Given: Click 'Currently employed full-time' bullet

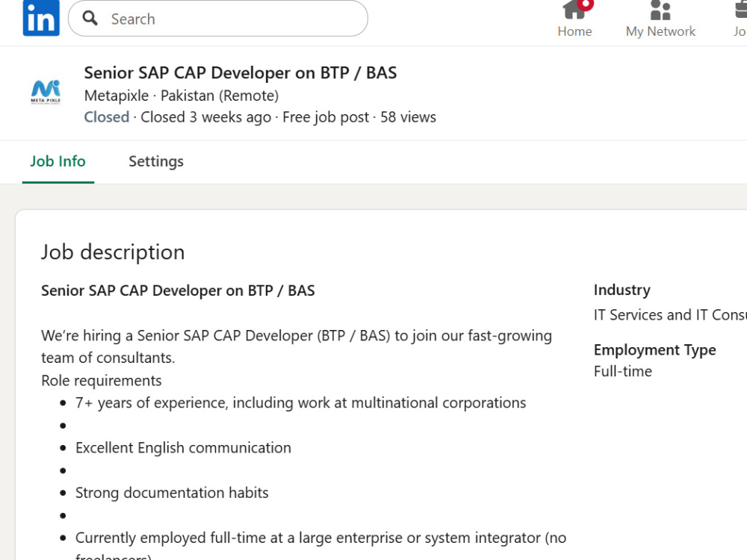Looking at the screenshot, I should pyautogui.click(x=320, y=547).
